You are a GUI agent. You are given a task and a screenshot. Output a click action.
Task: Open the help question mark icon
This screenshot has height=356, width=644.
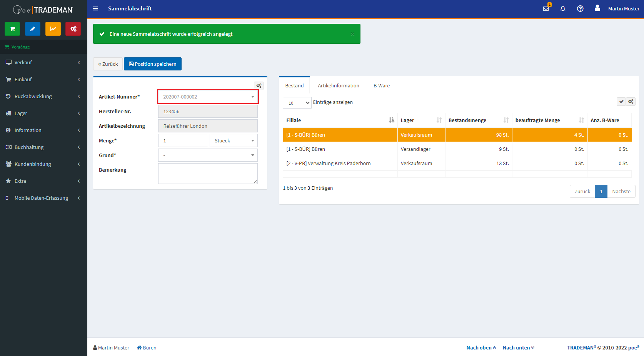(580, 8)
